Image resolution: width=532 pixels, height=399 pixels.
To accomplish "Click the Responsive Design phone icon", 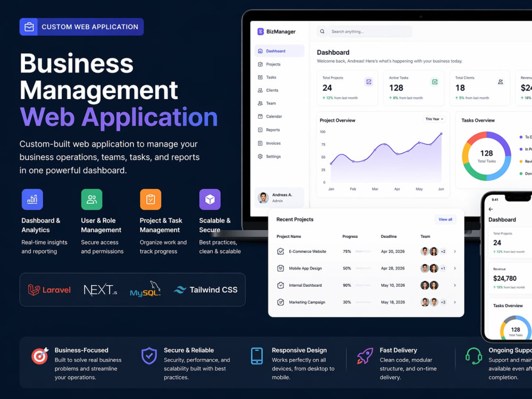I will (257, 356).
